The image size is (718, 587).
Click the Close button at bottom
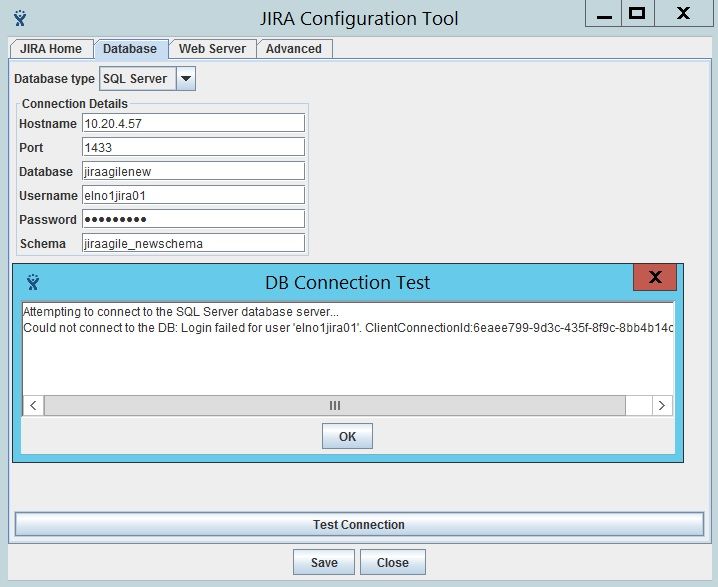pyautogui.click(x=392, y=562)
